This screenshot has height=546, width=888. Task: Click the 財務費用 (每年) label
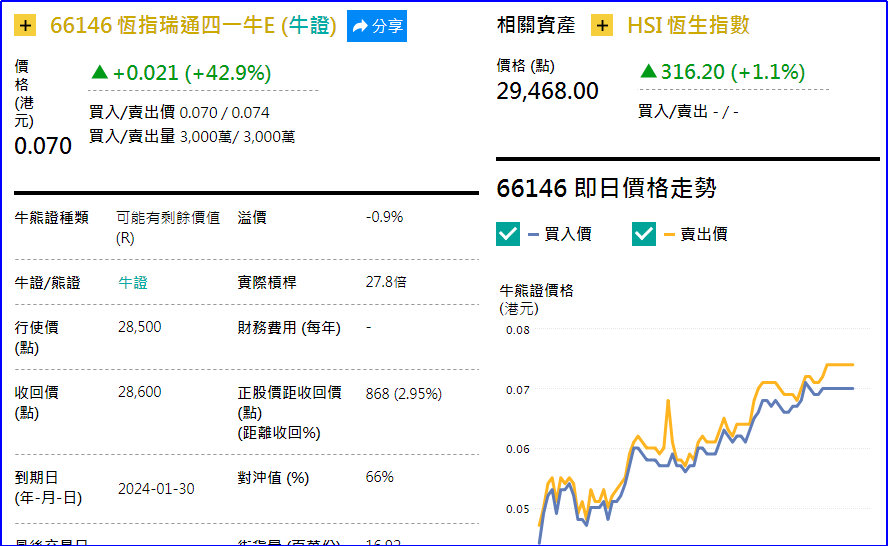click(x=289, y=327)
